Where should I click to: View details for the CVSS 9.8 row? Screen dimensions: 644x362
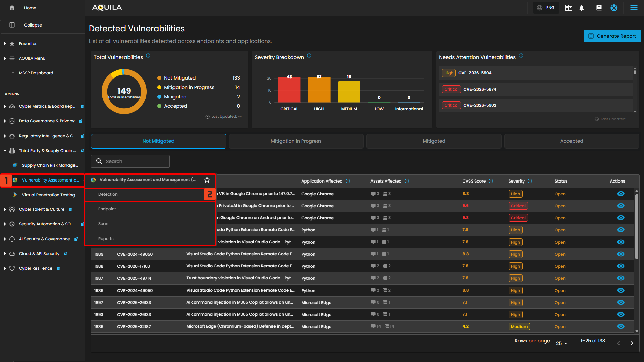pos(621,218)
